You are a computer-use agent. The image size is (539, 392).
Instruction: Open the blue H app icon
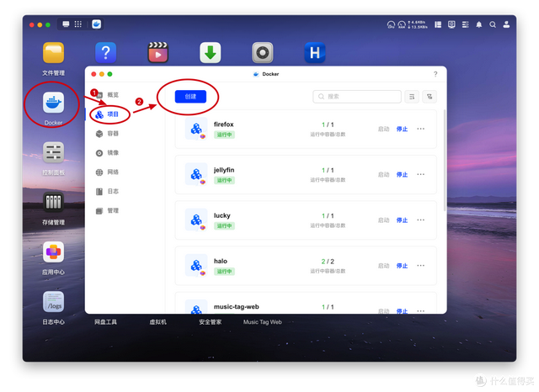point(314,52)
